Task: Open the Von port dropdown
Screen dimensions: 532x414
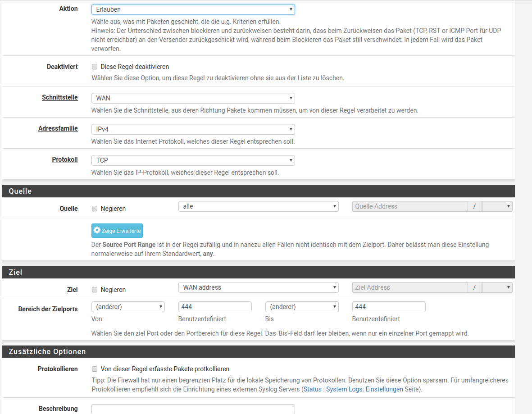Action: tap(128, 307)
